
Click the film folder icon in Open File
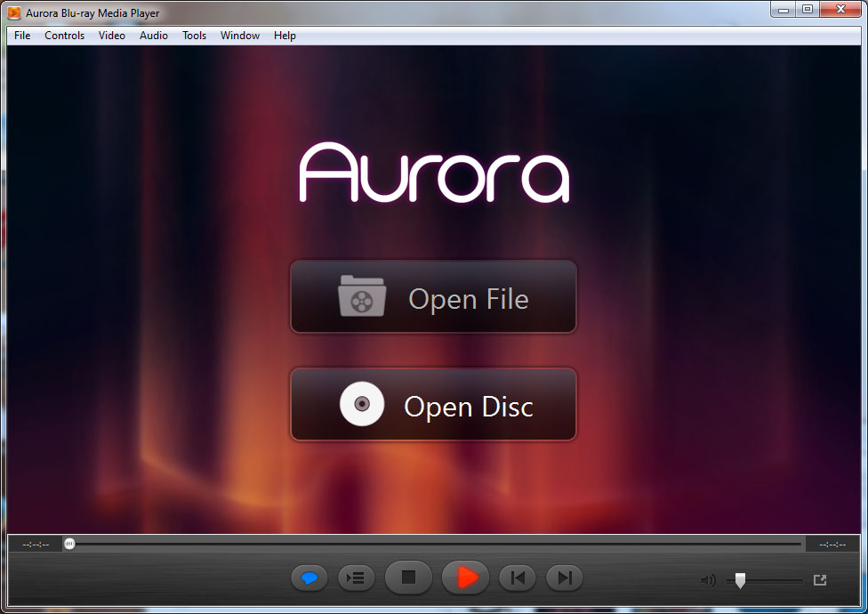tap(362, 296)
